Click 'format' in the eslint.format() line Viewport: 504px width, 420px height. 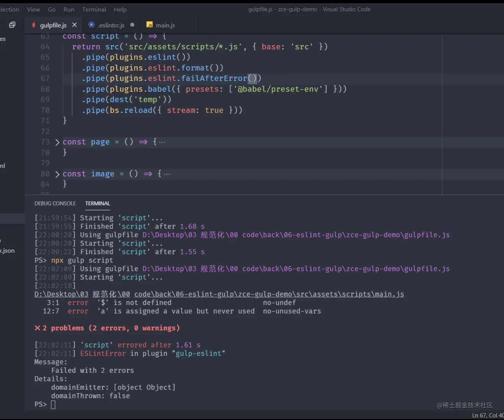pos(195,68)
